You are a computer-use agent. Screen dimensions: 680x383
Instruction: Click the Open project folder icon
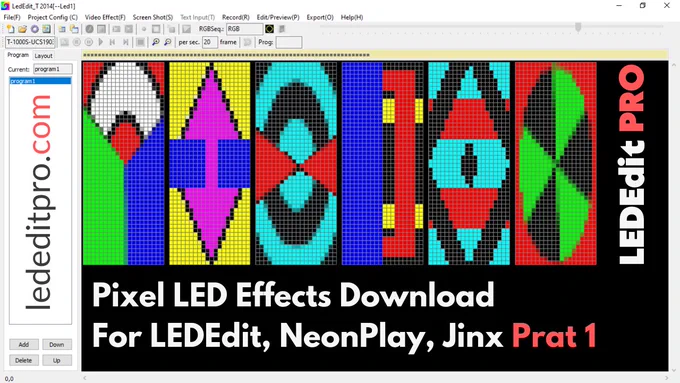[23, 29]
